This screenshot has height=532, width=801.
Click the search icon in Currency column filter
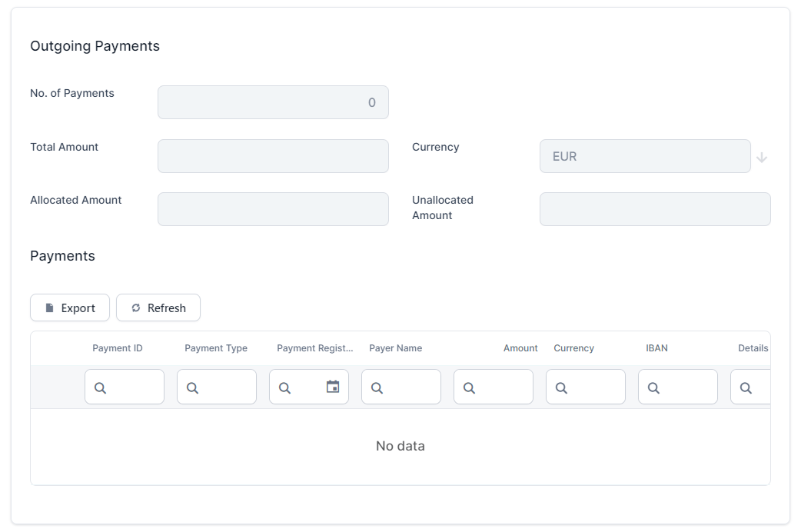pyautogui.click(x=562, y=387)
